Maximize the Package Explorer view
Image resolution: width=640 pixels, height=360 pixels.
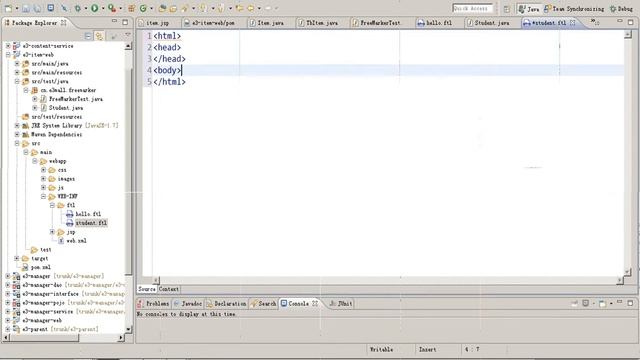pos(125,22)
